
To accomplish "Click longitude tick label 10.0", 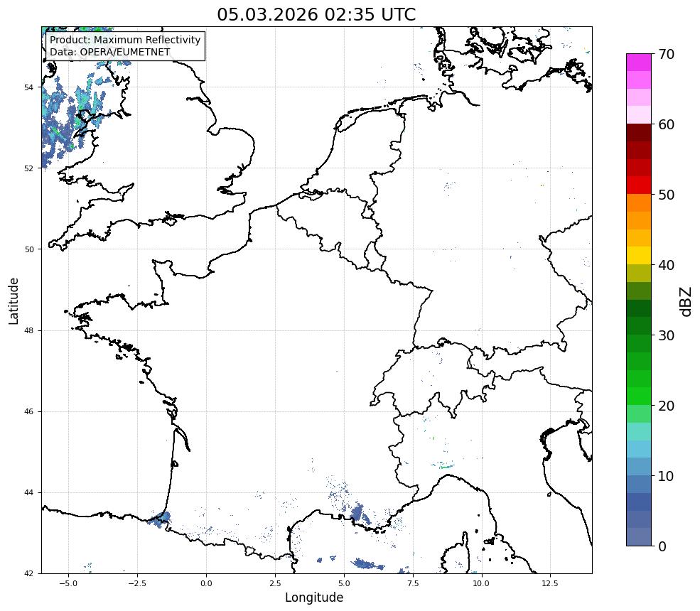I will click(x=481, y=583).
